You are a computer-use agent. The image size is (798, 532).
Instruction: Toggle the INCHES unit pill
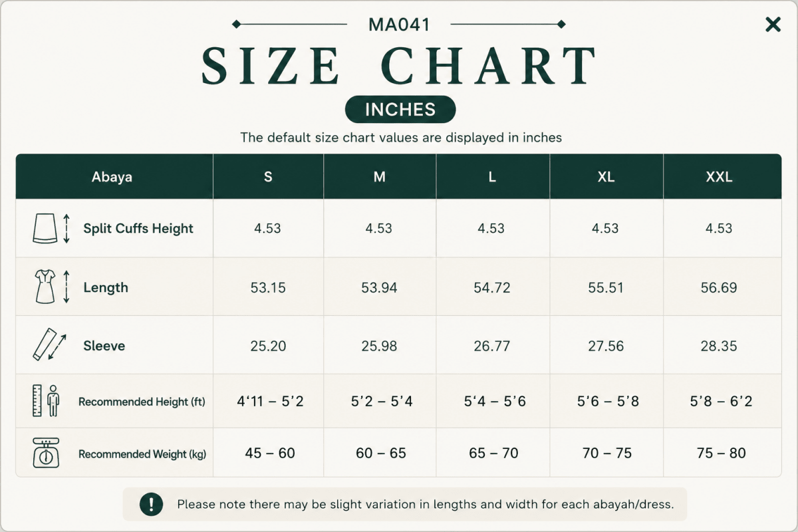(x=400, y=110)
